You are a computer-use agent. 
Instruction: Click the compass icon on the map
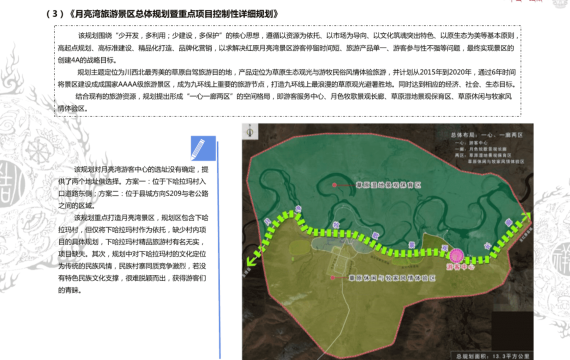pos(250,131)
